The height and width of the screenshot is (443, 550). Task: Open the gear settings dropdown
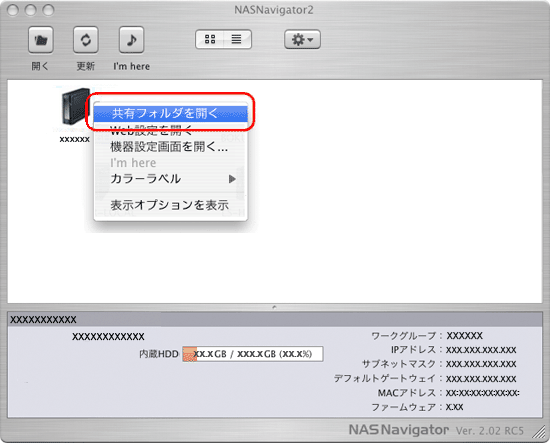point(302,39)
